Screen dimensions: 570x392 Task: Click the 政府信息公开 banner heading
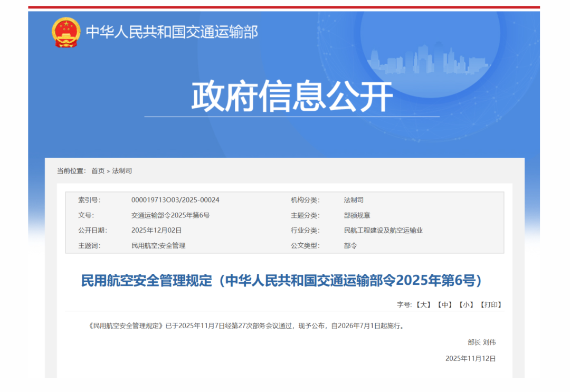pyautogui.click(x=292, y=97)
